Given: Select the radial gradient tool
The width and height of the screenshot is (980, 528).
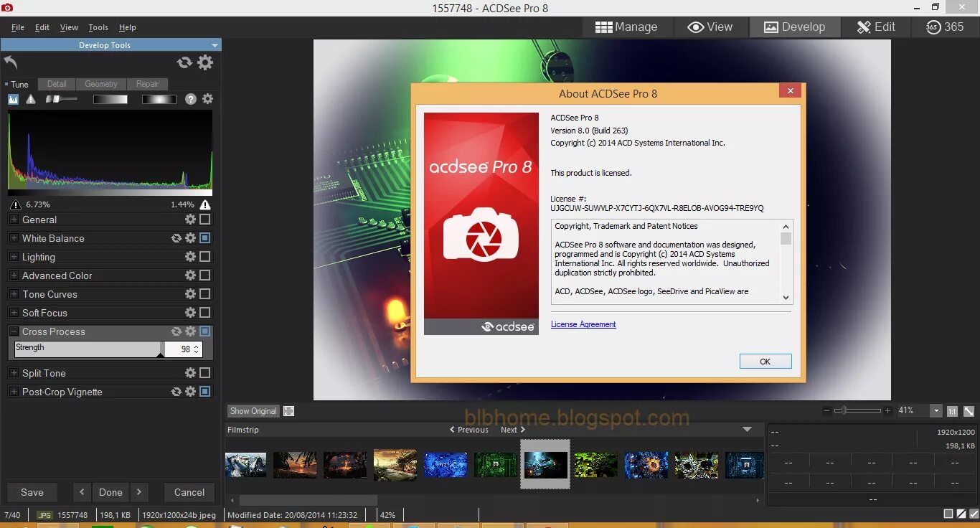Looking at the screenshot, I should click(159, 99).
